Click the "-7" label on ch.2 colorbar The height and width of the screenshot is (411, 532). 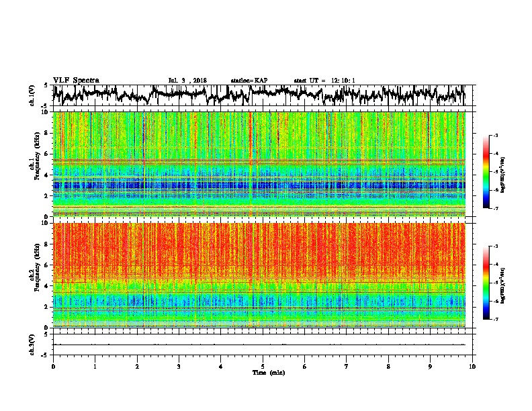(495, 320)
